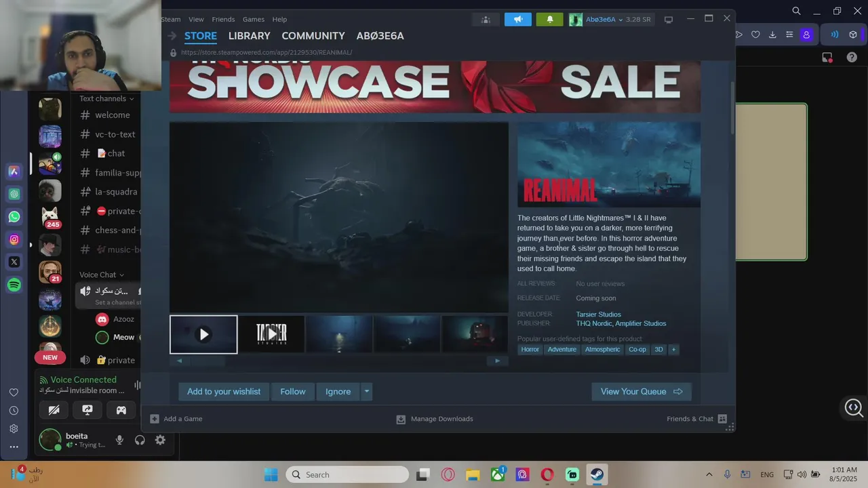
Task: Open Steam family sharing icon in title bar
Action: click(486, 20)
